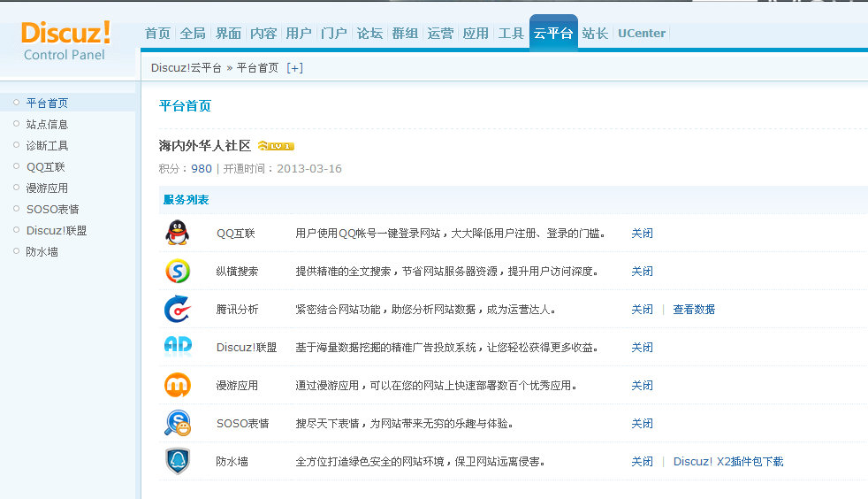Click the 开通时间 2013-03-16 text
Viewport: 868px width, 499px height.
click(x=282, y=168)
